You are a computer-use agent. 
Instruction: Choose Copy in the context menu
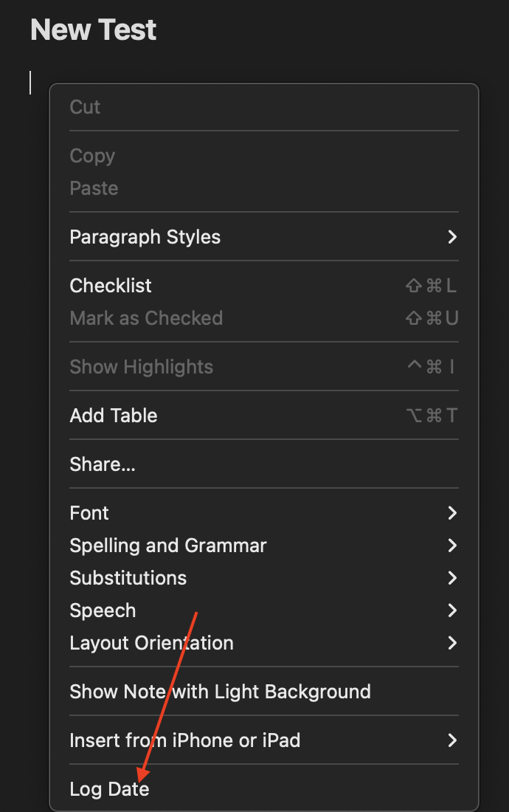pyautogui.click(x=92, y=156)
